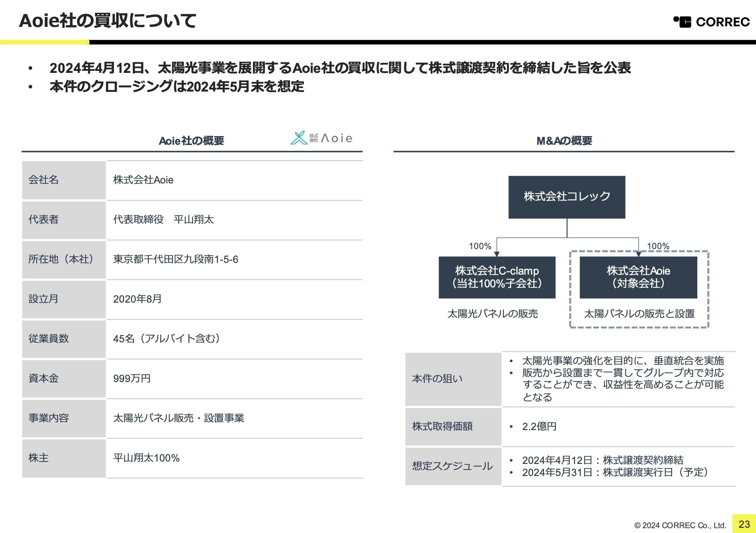
Task: Click the '株式会社Aoie' table value
Action: [x=143, y=180]
